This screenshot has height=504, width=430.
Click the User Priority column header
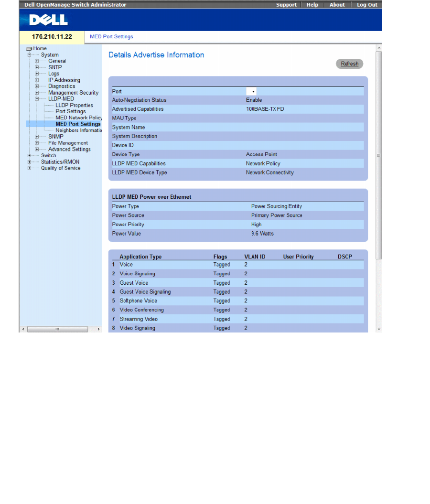[298, 257]
